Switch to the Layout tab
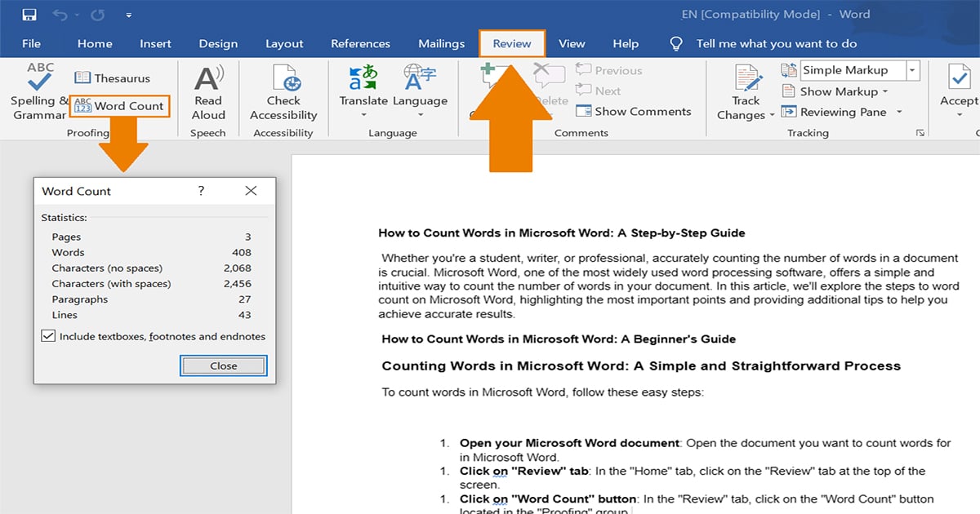The image size is (980, 514). pyautogui.click(x=284, y=43)
